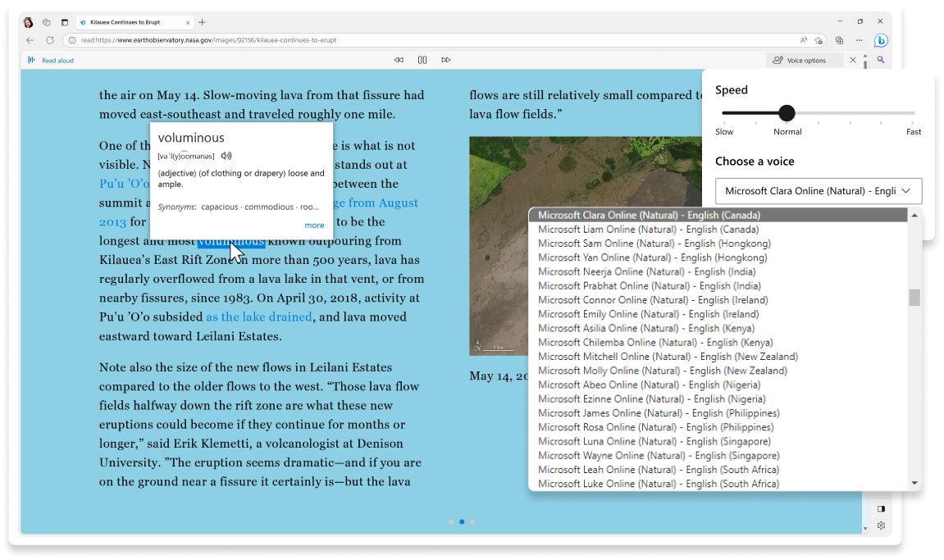
Task: Set the Speed slider handle at Normal
Action: pos(787,112)
